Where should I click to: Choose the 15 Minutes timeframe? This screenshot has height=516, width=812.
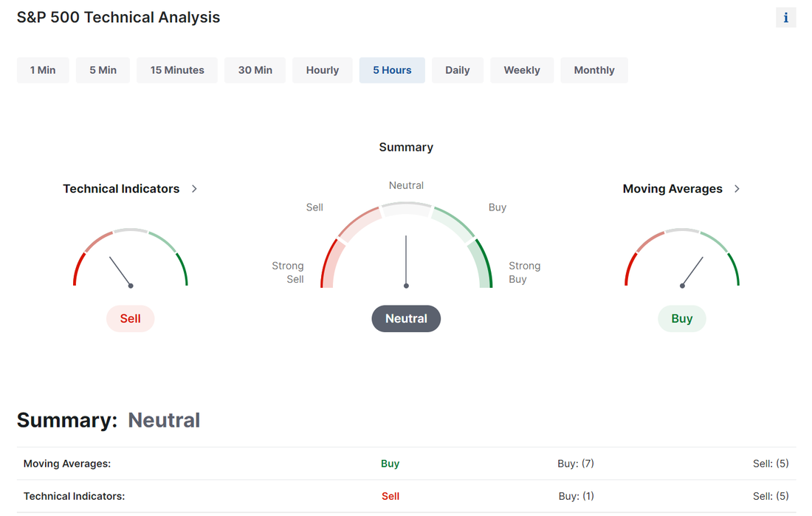[x=177, y=70]
